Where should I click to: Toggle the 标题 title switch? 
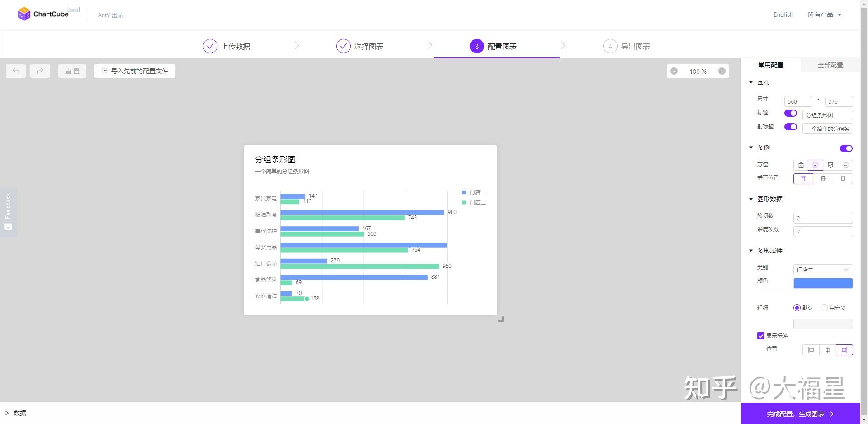(790, 113)
